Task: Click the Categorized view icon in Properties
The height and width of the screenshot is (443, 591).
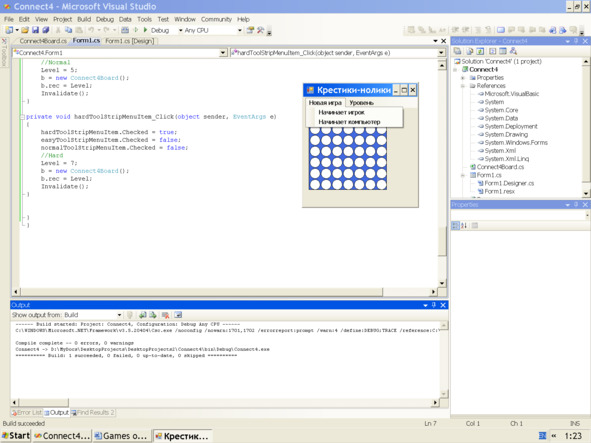Action: (455, 225)
